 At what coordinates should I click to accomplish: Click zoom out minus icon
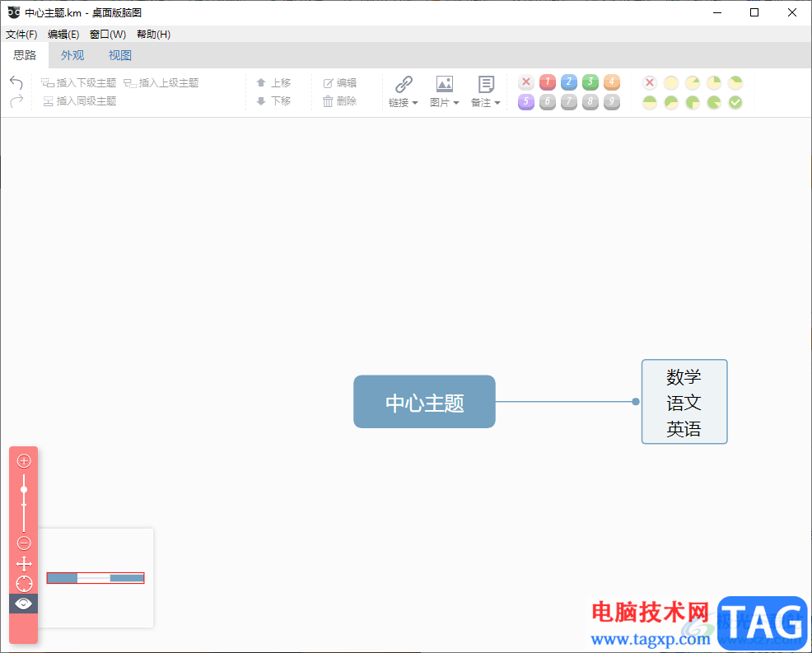pos(24,543)
